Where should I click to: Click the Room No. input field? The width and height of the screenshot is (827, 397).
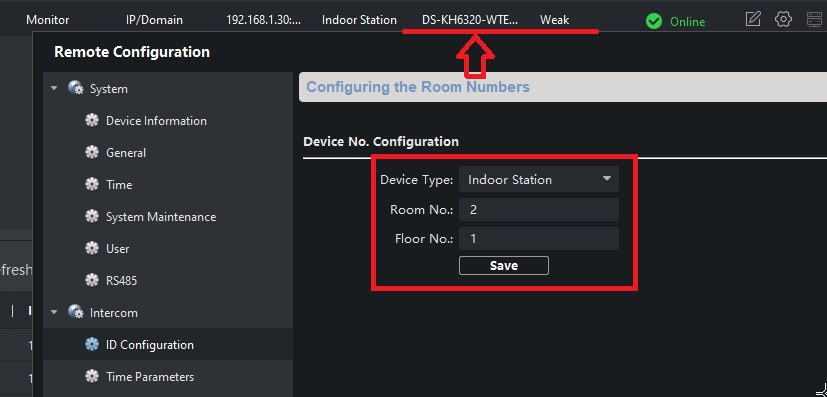pos(538,209)
